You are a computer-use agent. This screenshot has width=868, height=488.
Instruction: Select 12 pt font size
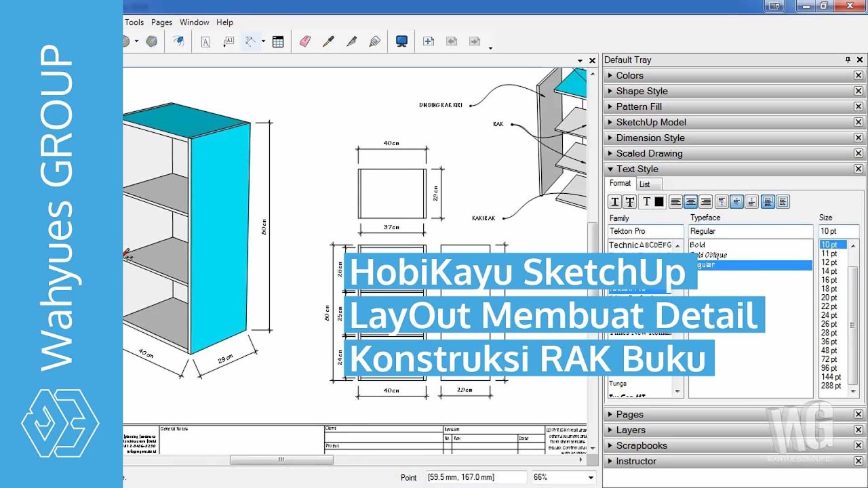click(x=829, y=262)
